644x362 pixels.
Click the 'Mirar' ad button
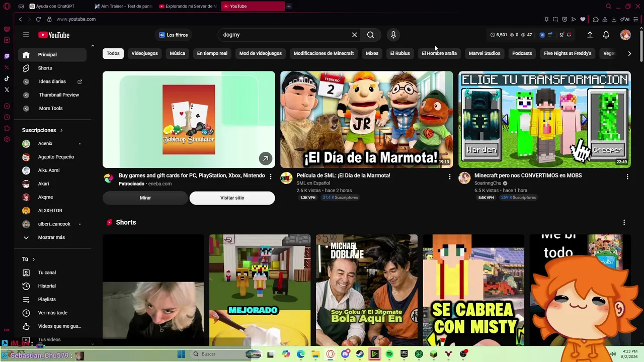[145, 198]
